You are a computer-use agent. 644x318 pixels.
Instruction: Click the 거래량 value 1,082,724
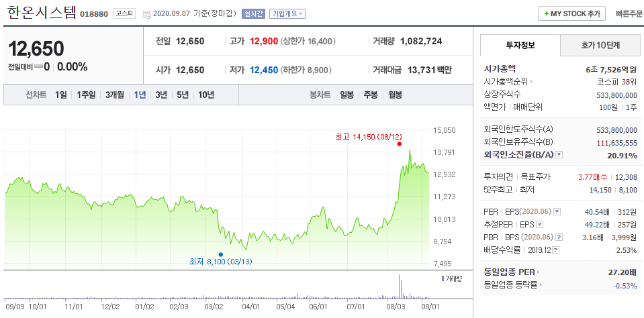(x=421, y=41)
